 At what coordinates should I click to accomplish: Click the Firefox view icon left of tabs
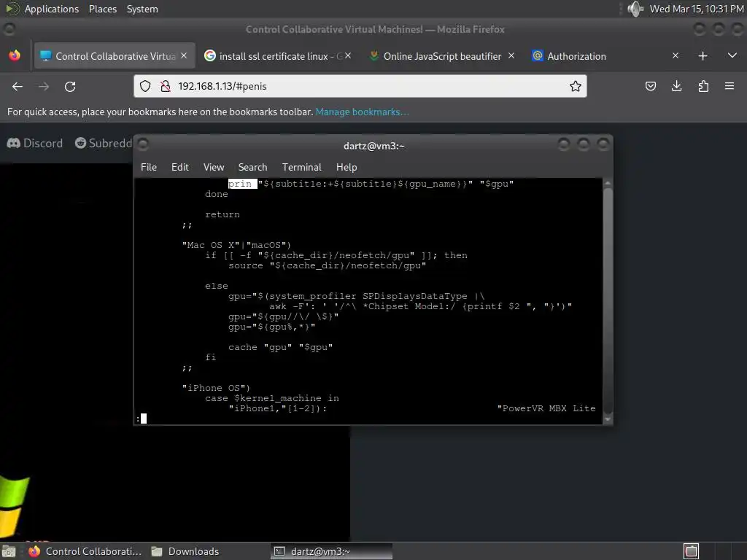point(15,55)
